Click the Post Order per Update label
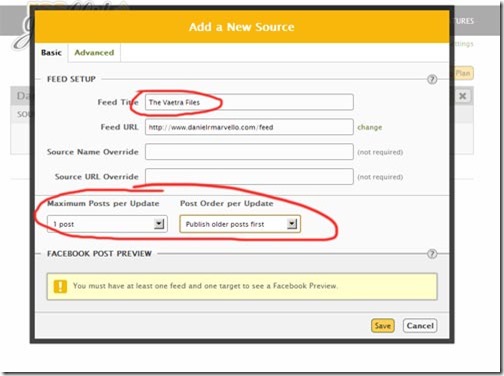504x376 pixels. tap(227, 203)
